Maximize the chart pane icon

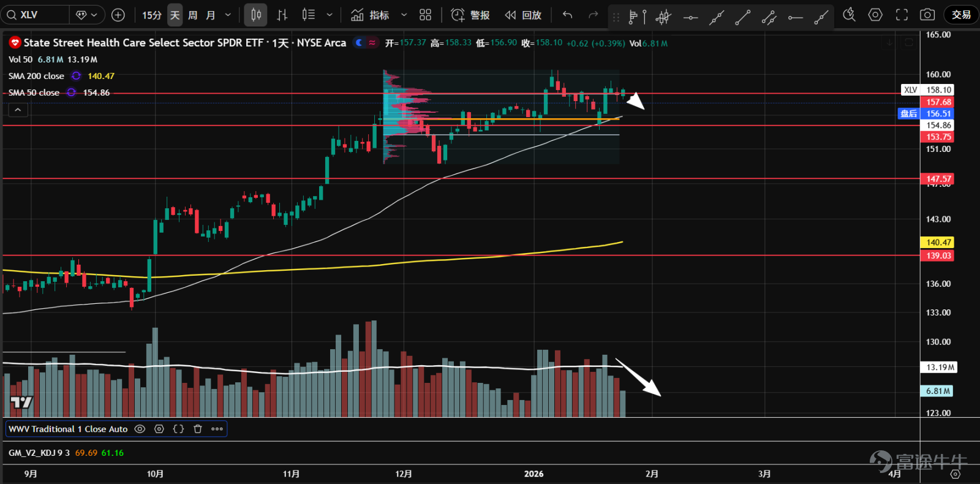[909, 42]
